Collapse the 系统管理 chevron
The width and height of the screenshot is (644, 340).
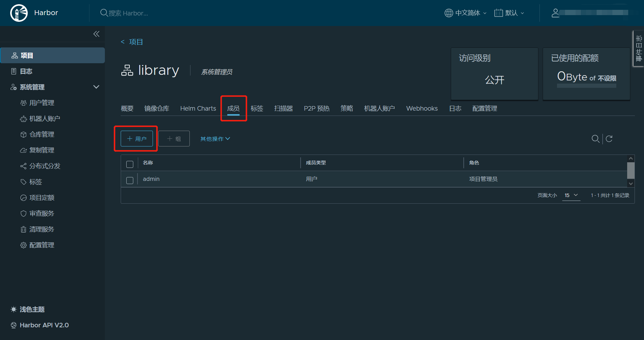tap(96, 87)
